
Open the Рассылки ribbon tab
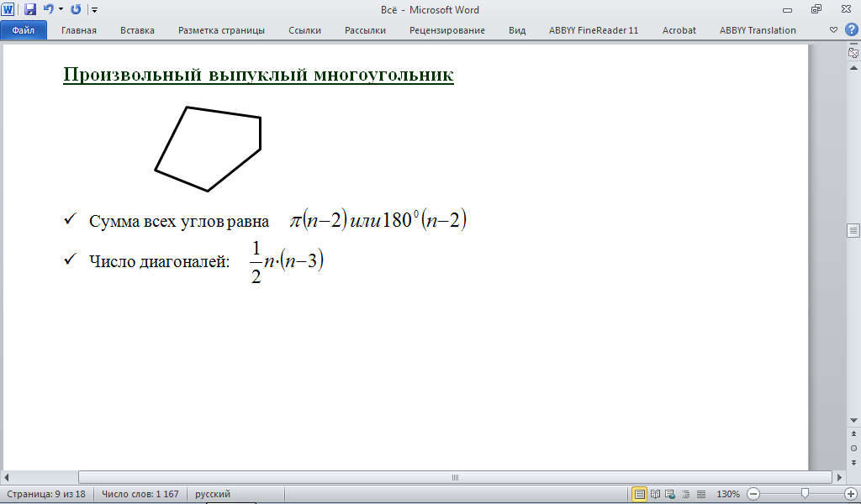(365, 30)
